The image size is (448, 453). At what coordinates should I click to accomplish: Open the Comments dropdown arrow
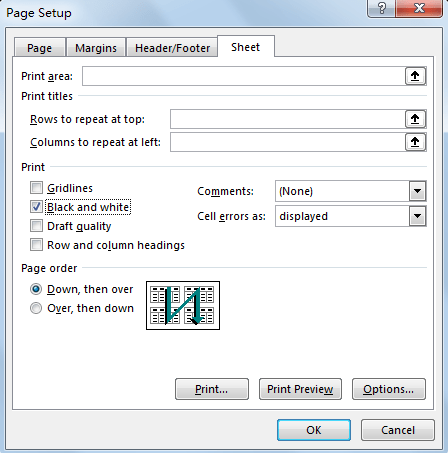click(417, 191)
